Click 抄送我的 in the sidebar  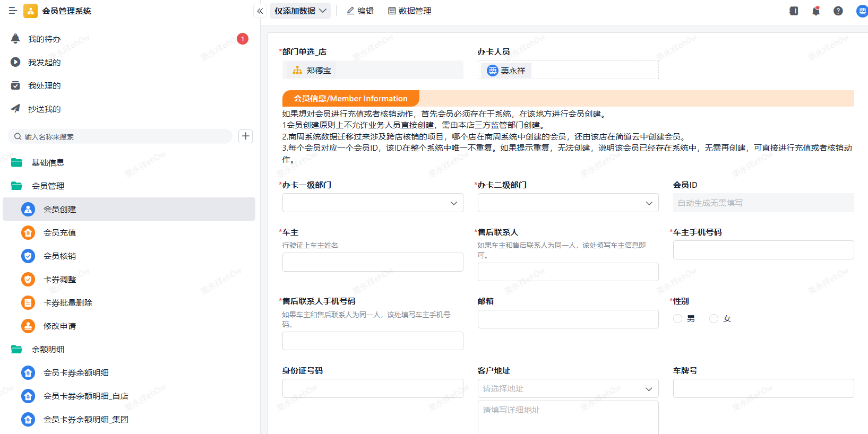[45, 109]
